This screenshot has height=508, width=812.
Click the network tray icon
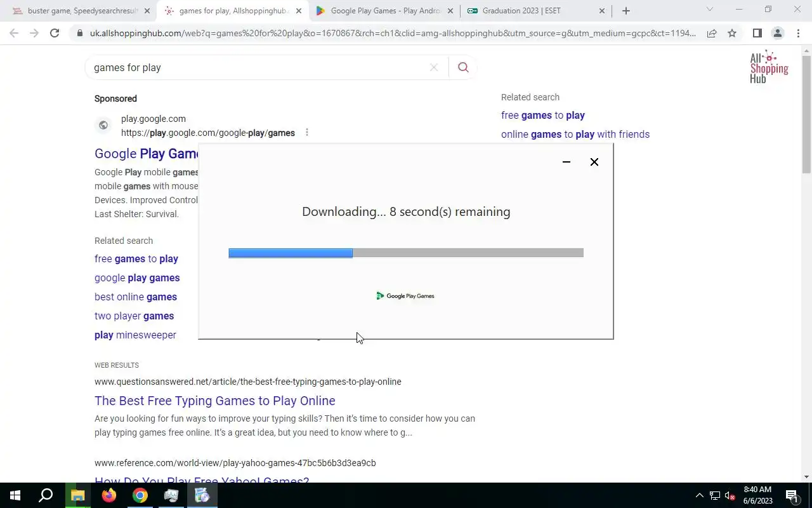coord(715,495)
